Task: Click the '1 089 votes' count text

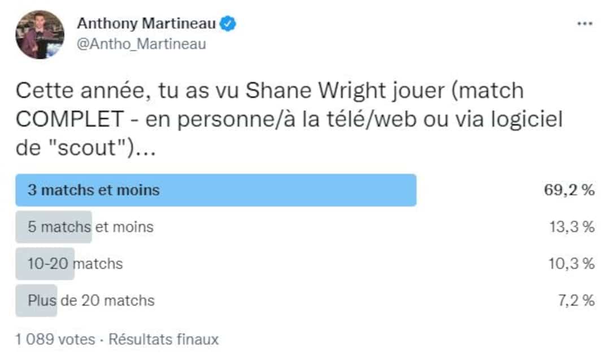Action: click(x=55, y=339)
